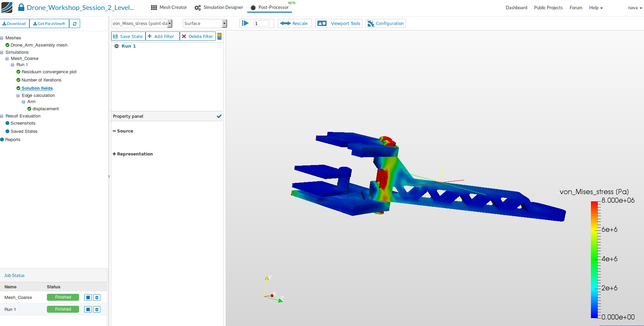Image resolution: width=644 pixels, height=326 pixels.
Task: Click the project lock icon
Action: 21,7
